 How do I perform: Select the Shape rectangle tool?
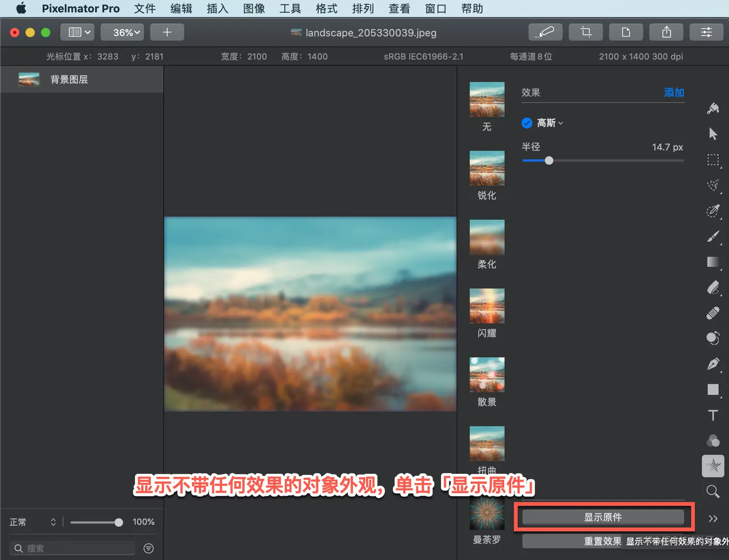(x=713, y=389)
